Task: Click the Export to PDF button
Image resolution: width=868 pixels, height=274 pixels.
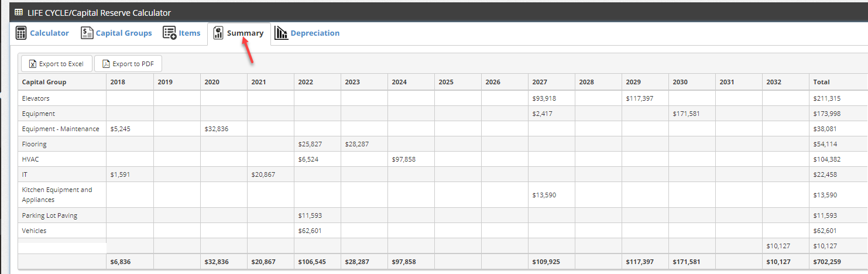Action: pos(128,64)
